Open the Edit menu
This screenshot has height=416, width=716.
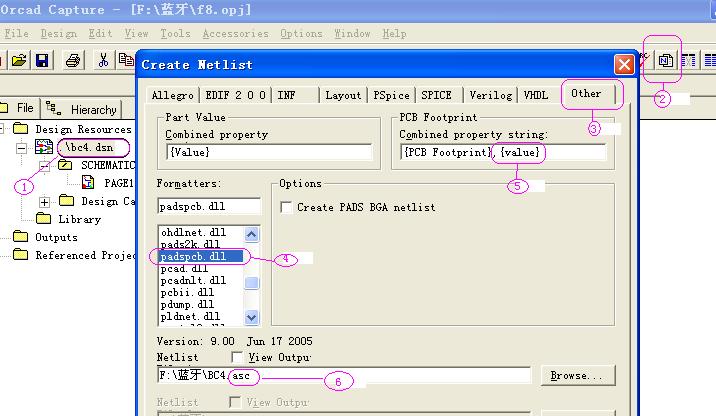(x=100, y=33)
